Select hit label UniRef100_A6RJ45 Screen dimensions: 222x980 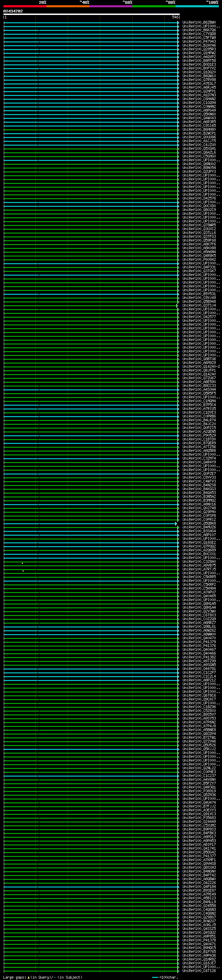tap(199, 87)
